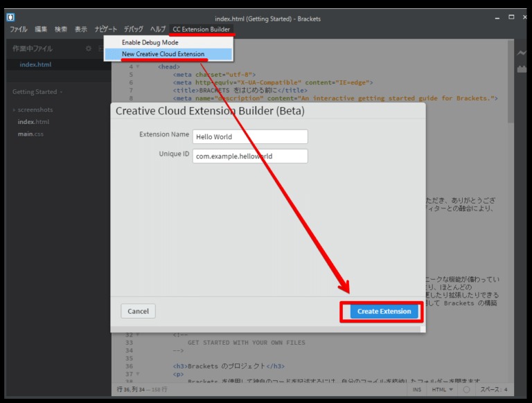
Task: Open the Getting Started project dropdown
Action: point(37,91)
